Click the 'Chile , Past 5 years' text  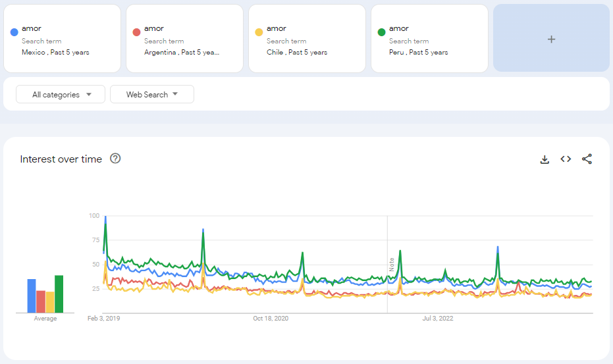(297, 53)
